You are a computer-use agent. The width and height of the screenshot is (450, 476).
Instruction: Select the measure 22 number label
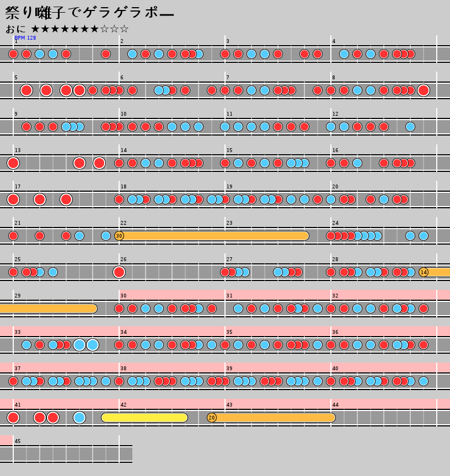pyautogui.click(x=124, y=223)
